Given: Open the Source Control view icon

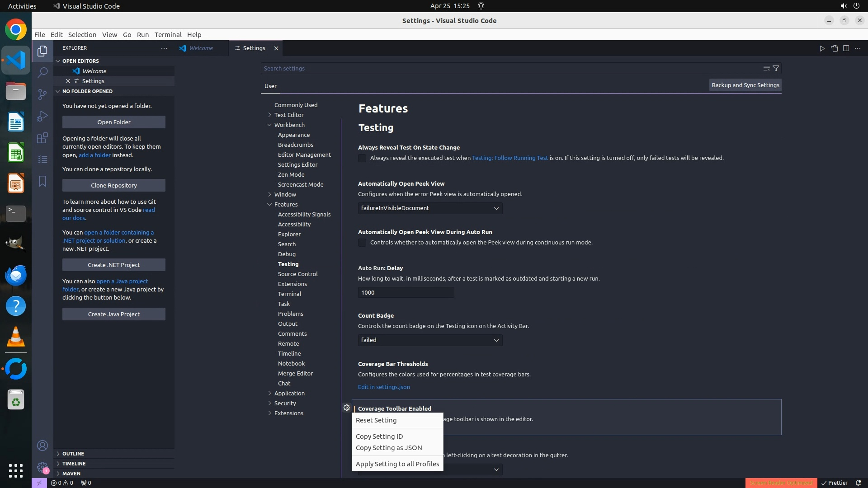Looking at the screenshot, I should click(x=42, y=94).
